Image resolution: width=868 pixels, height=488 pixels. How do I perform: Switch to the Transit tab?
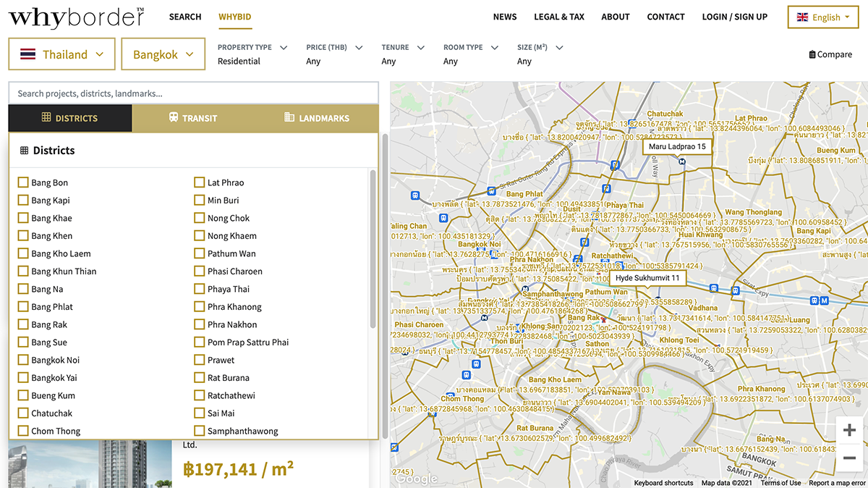click(x=193, y=118)
